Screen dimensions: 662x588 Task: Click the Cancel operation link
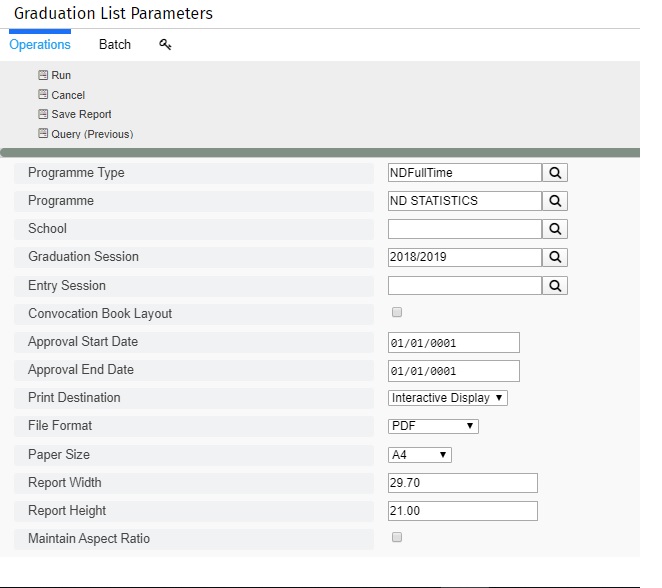68,95
